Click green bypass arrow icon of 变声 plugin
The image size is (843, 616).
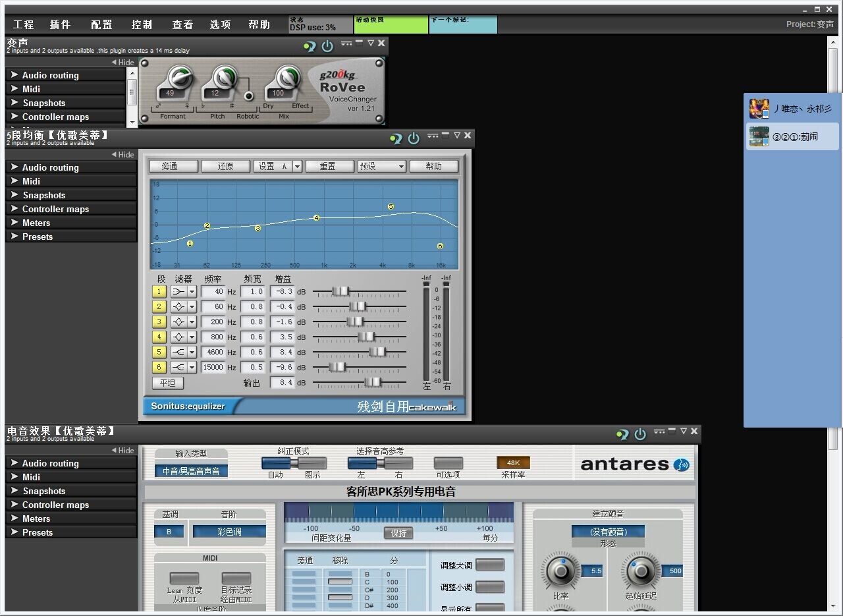pos(310,46)
